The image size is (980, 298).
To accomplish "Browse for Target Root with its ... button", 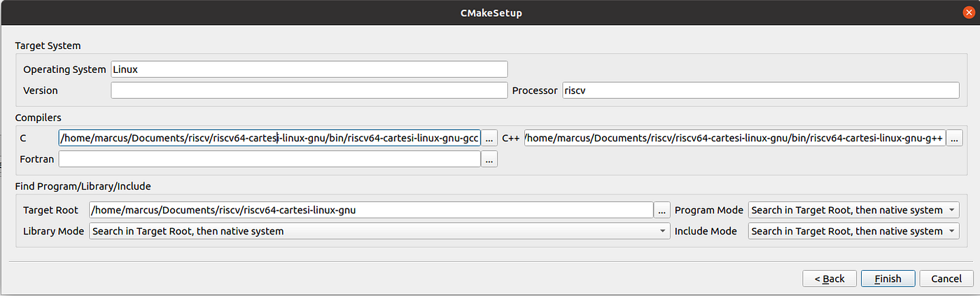I will click(662, 210).
